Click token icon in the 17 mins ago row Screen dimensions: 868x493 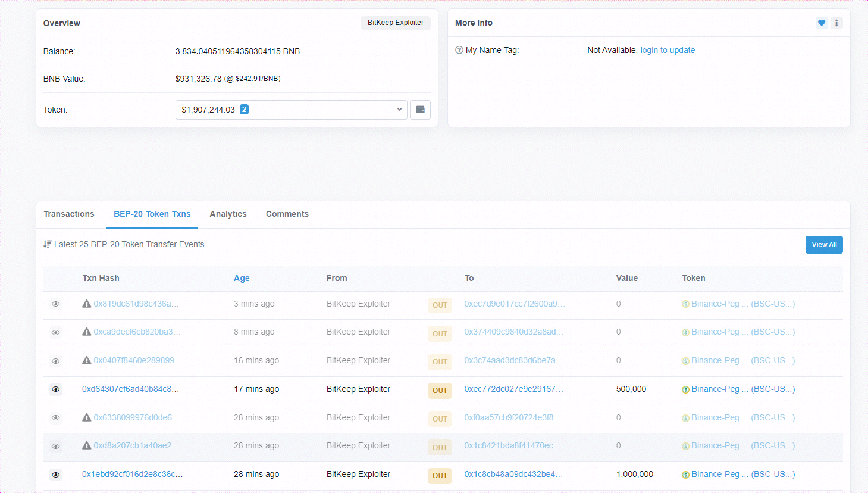pos(685,389)
